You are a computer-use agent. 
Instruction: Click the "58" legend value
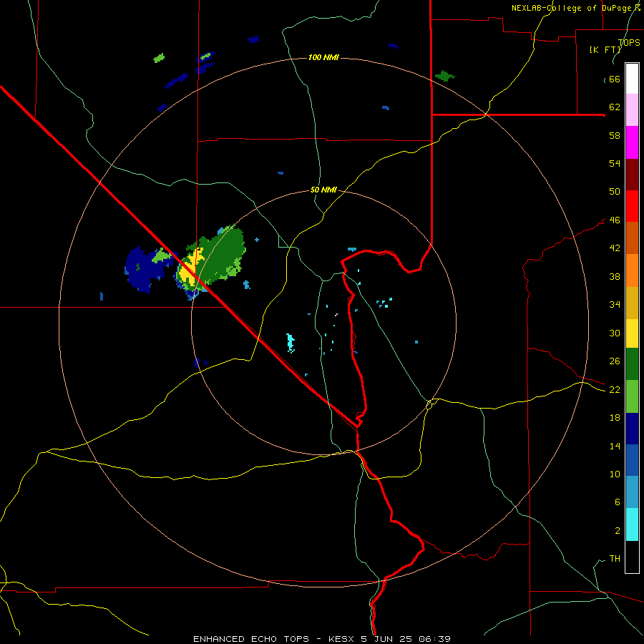(615, 135)
